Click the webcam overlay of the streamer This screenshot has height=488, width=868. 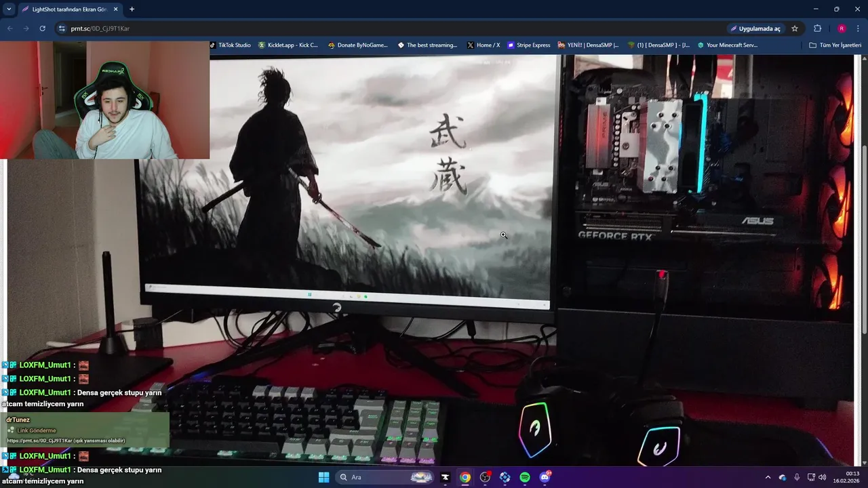point(104,100)
